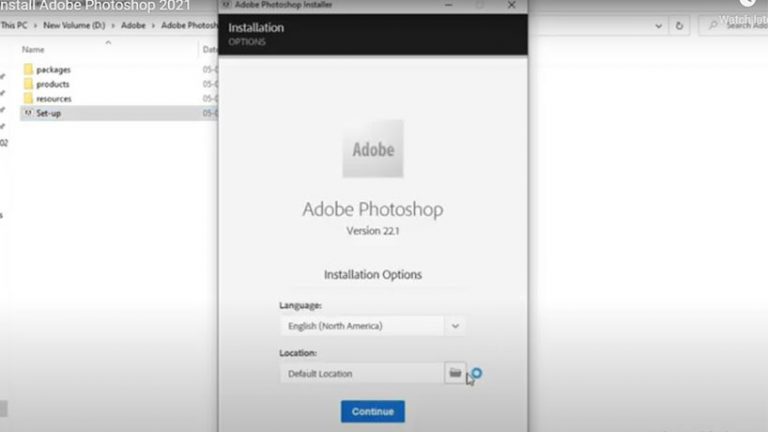Click the Set-up application icon
The height and width of the screenshot is (432, 768).
[28, 113]
